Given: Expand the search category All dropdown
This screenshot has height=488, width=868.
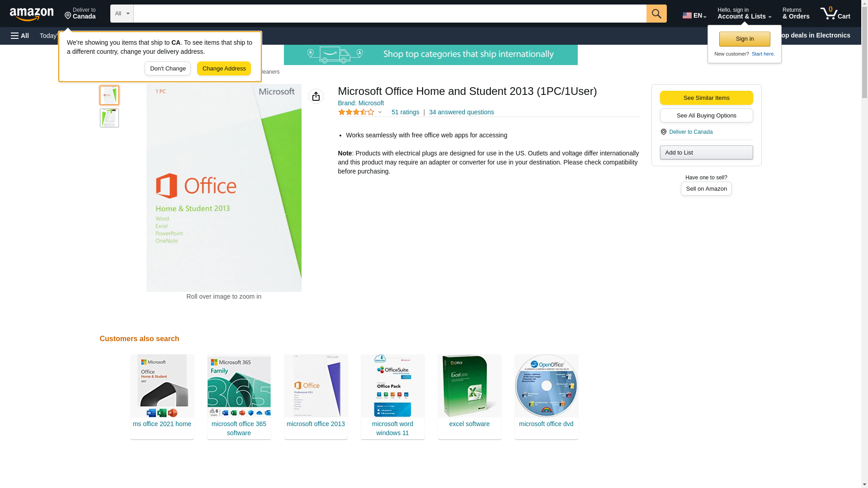Looking at the screenshot, I should click(x=122, y=14).
